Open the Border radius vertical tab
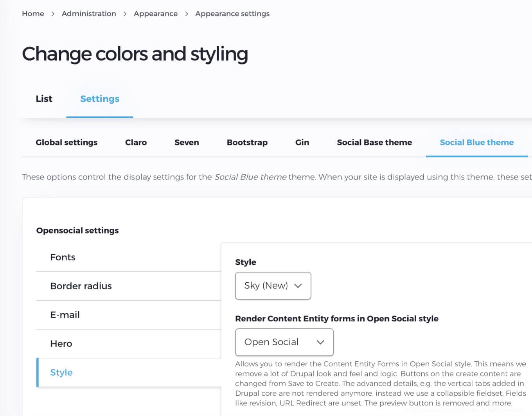 coord(129,286)
